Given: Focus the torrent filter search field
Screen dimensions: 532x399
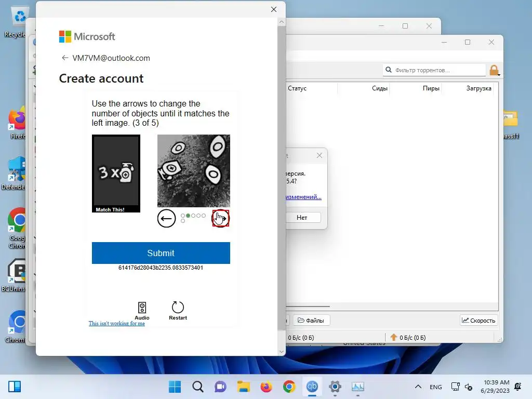Looking at the screenshot, I should [x=434, y=70].
